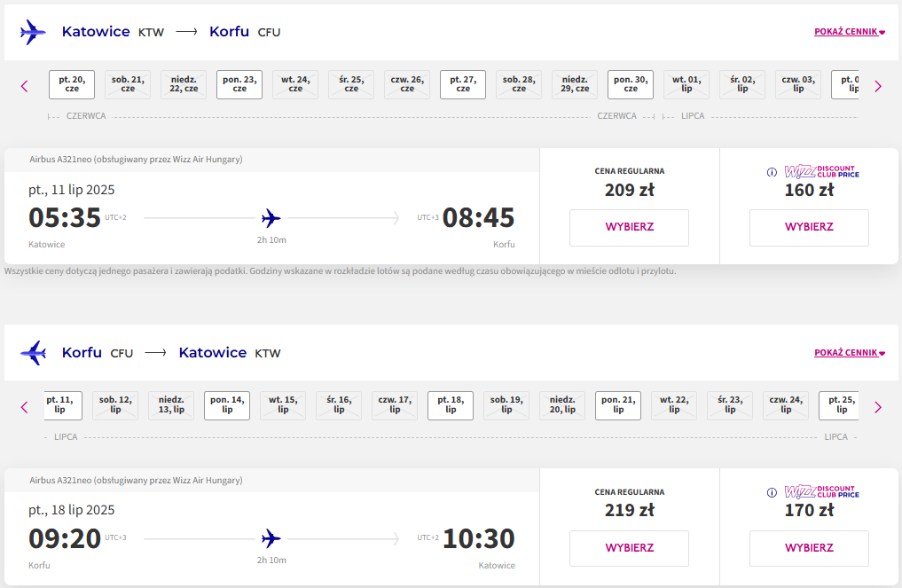Image resolution: width=902 pixels, height=588 pixels.
Task: Click next dates arrow for Katowice–Korfu flight
Action: pyautogui.click(x=878, y=86)
